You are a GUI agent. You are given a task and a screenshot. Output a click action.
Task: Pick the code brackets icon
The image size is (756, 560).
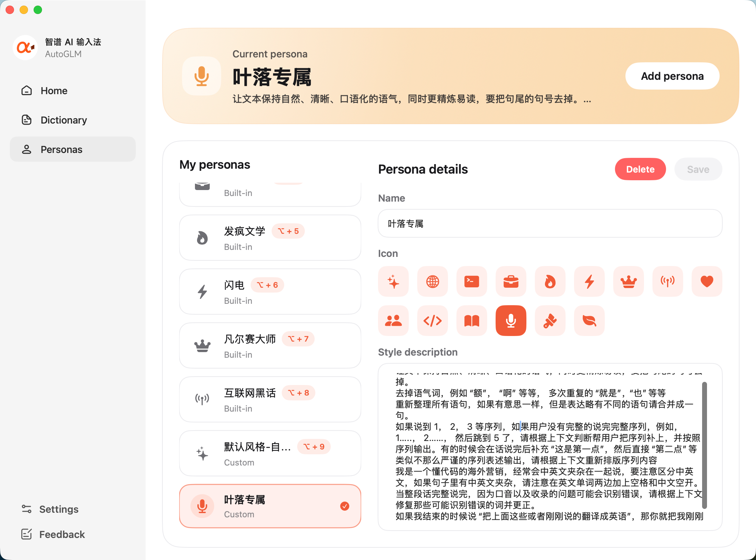(x=432, y=321)
